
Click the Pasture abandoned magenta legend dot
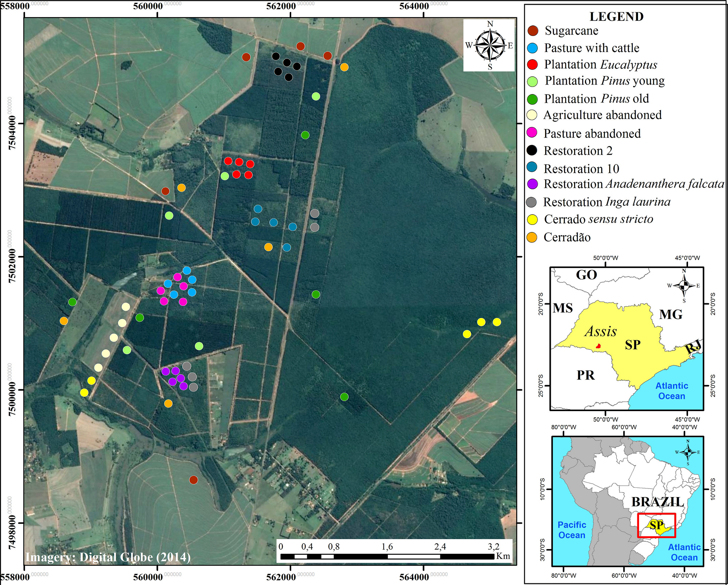tap(532, 132)
